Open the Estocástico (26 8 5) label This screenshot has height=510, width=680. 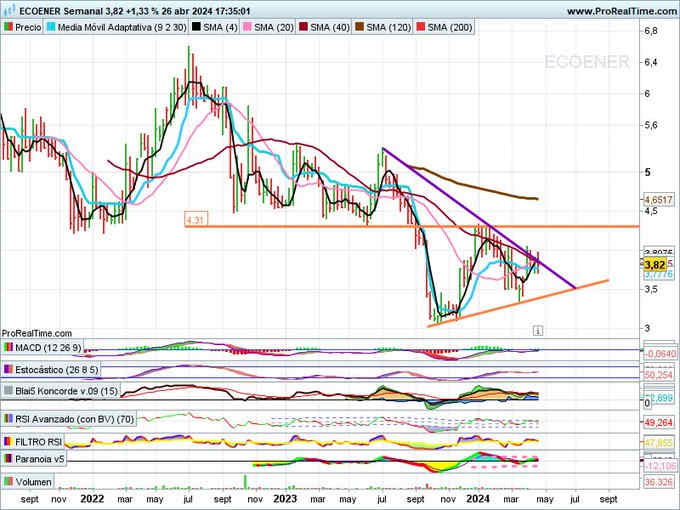[56, 369]
